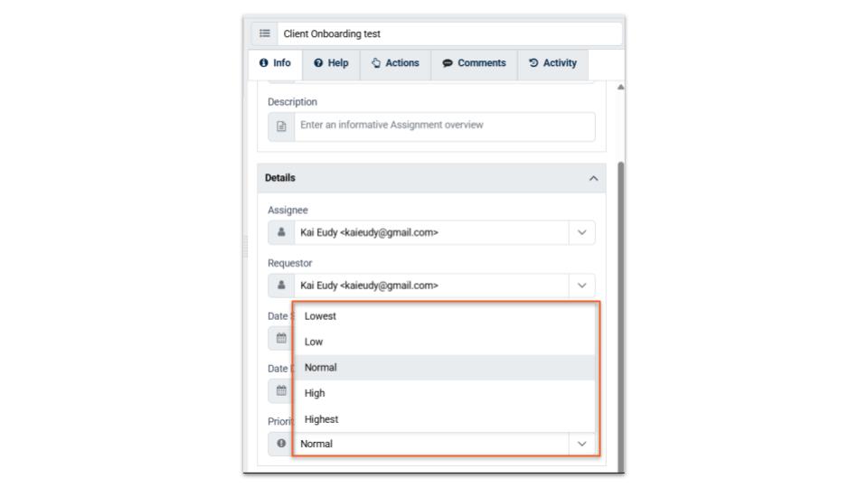This screenshot has height=488, width=868.
Task: Click the Description document icon
Action: click(281, 127)
